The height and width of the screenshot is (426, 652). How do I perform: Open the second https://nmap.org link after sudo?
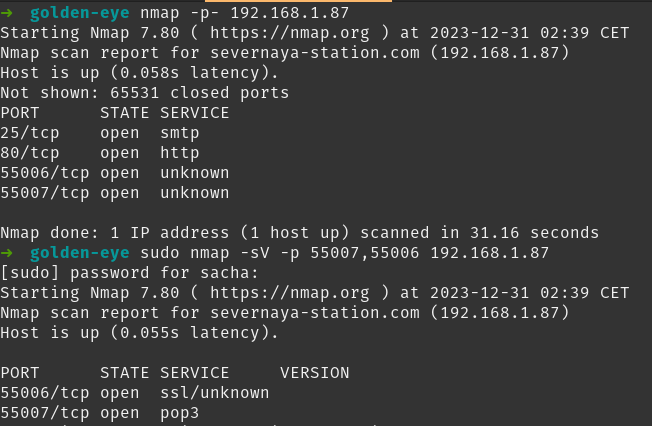[x=289, y=293]
